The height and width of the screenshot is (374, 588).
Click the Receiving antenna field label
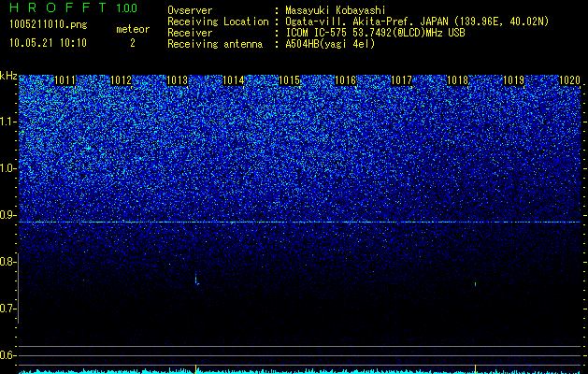(215, 44)
